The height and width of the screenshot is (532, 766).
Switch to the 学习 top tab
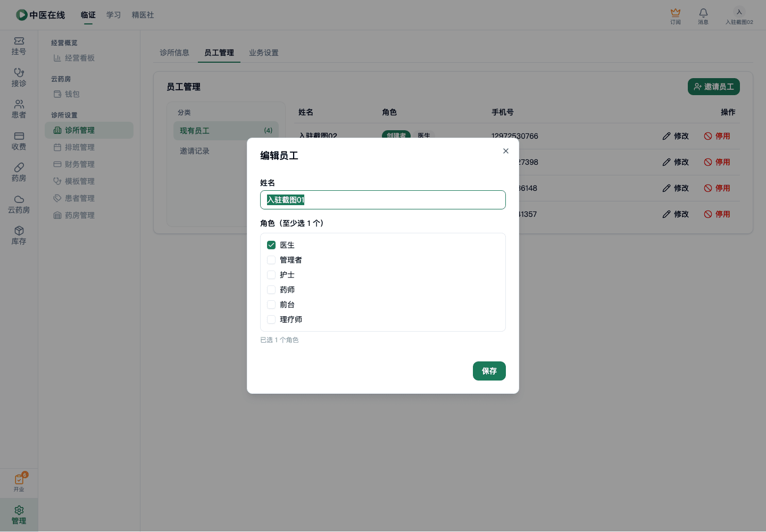[x=114, y=15]
